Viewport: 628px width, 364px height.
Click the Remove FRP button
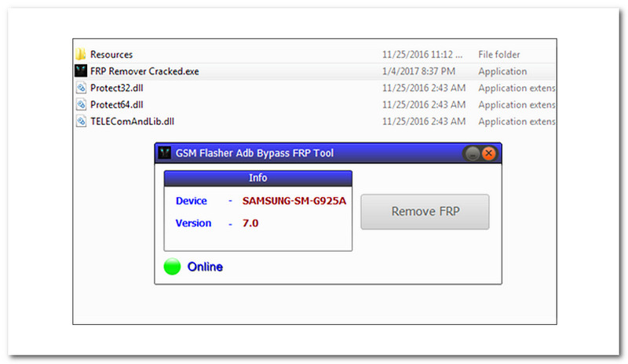pos(425,212)
